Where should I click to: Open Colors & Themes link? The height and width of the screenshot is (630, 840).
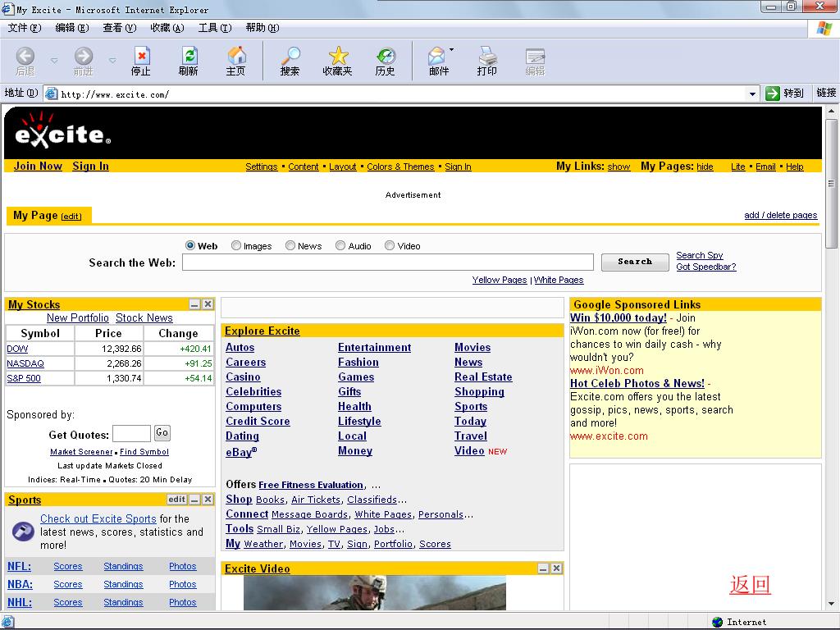[x=400, y=167]
